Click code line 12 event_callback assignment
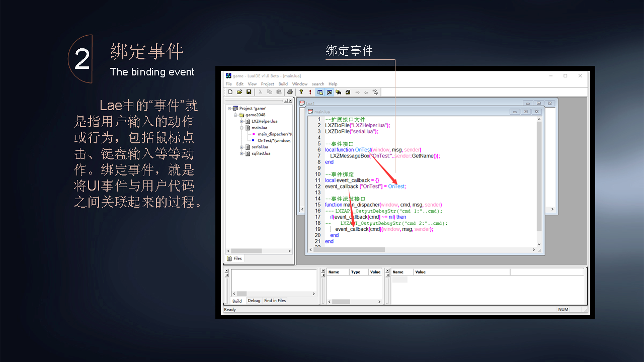Viewport: 644px width, 362px height. (365, 187)
